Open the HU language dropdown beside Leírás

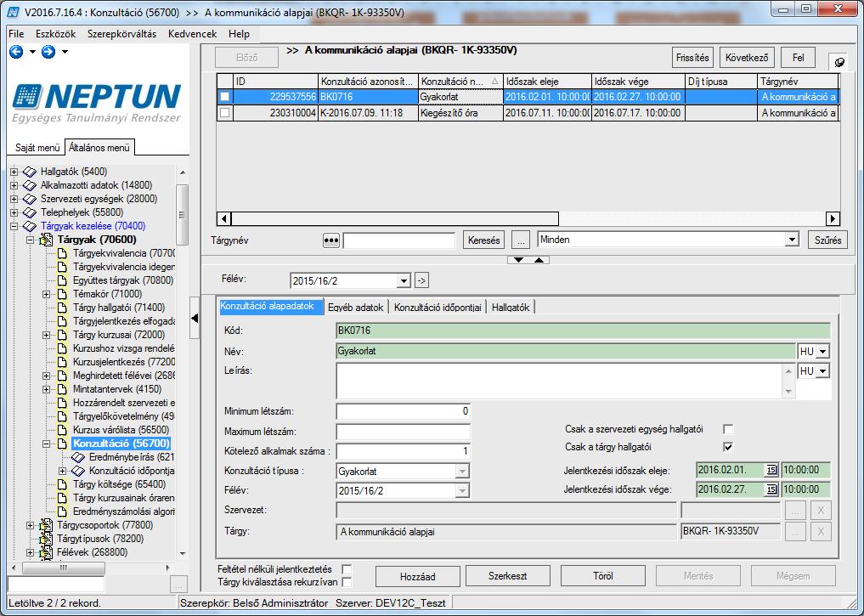(x=822, y=371)
